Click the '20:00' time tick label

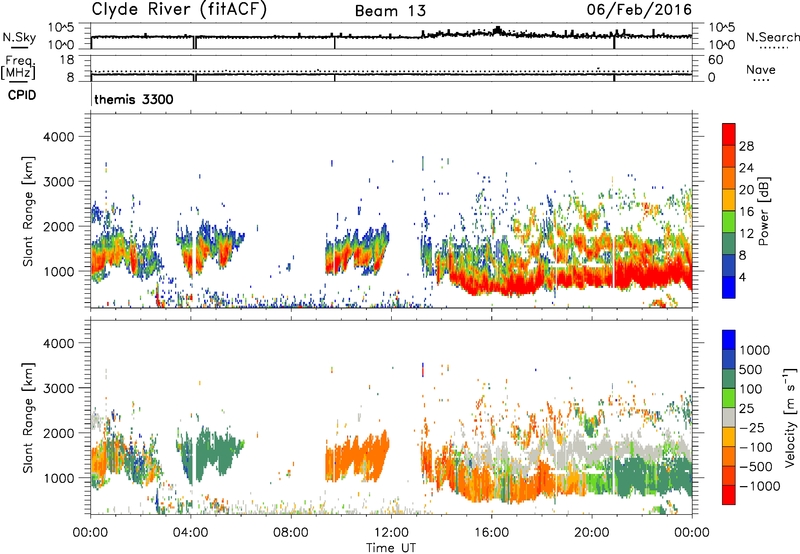point(592,533)
